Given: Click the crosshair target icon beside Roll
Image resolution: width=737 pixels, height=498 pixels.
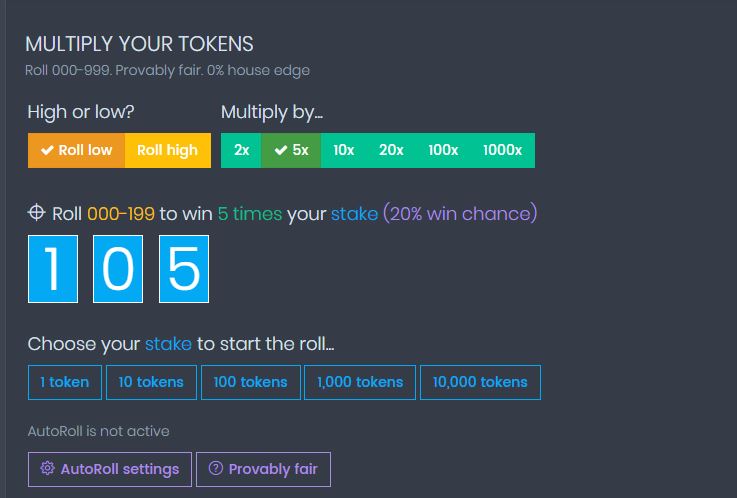Looking at the screenshot, I should click(x=37, y=213).
